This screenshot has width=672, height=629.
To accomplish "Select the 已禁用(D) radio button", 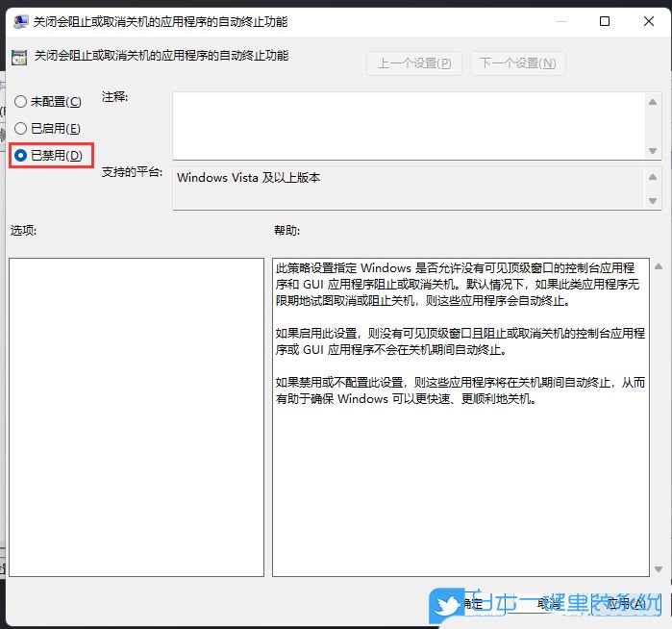I will 48,155.
